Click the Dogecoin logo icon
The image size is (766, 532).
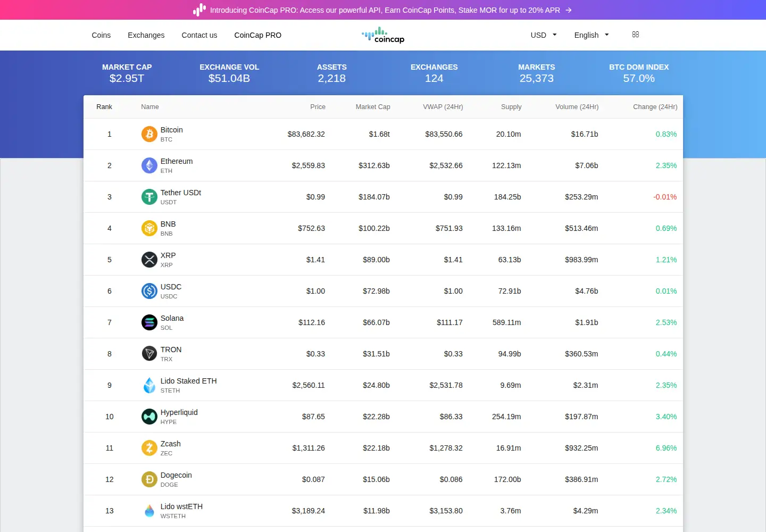click(149, 479)
